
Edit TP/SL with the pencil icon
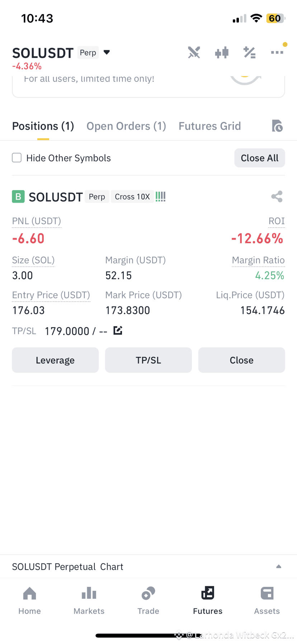click(x=118, y=330)
